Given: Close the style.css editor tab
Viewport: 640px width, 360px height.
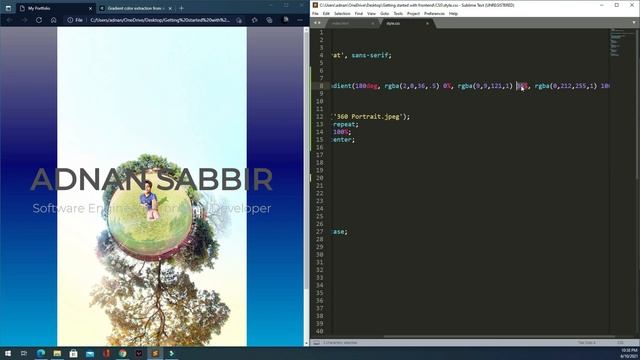Looking at the screenshot, I should [427, 23].
